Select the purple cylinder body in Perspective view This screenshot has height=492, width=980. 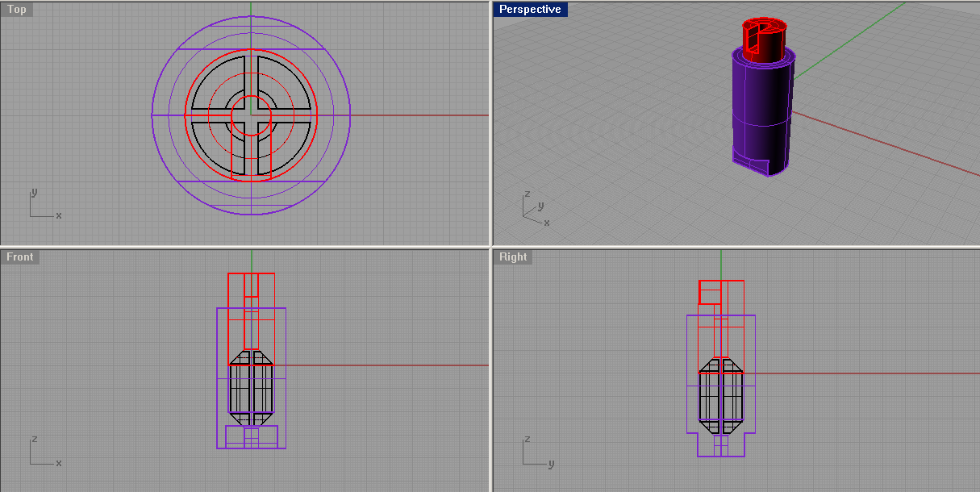(763, 110)
